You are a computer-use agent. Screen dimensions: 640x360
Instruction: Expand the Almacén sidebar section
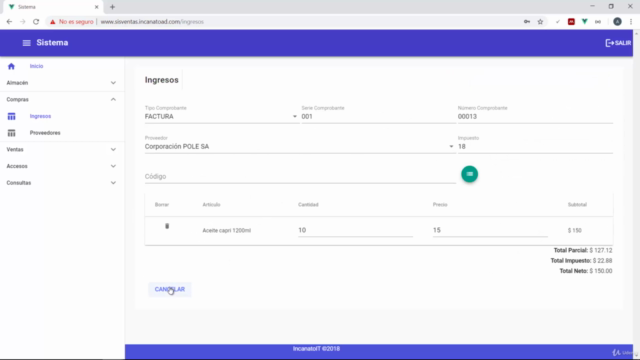click(x=61, y=83)
